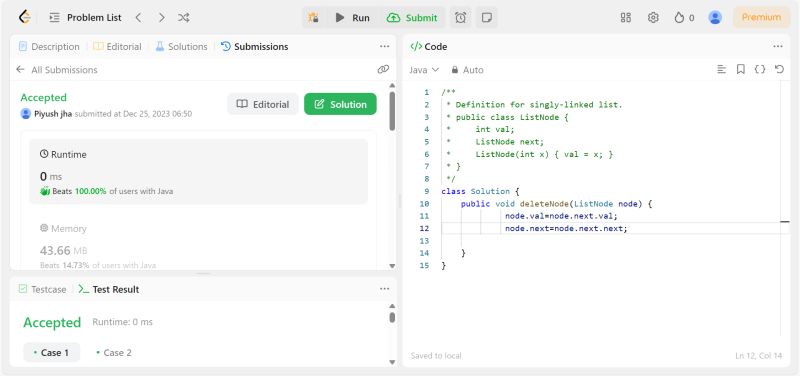Click the bookmark icon in code toolbar

(x=741, y=69)
